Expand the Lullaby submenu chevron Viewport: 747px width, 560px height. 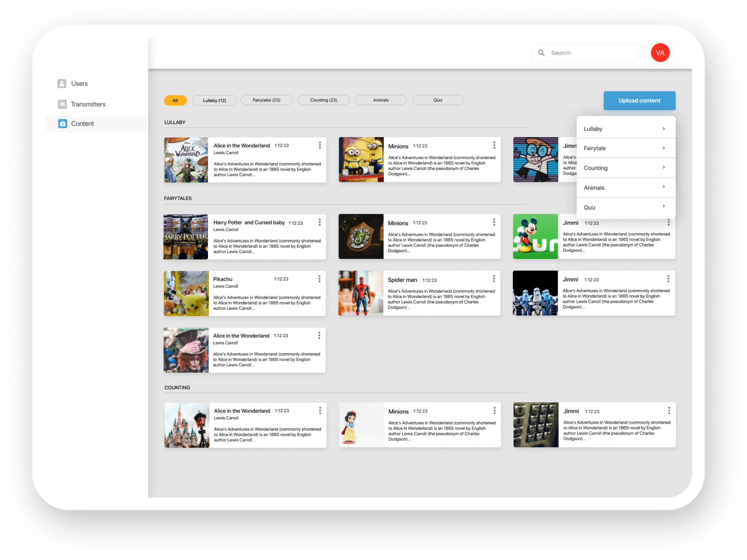[664, 128]
